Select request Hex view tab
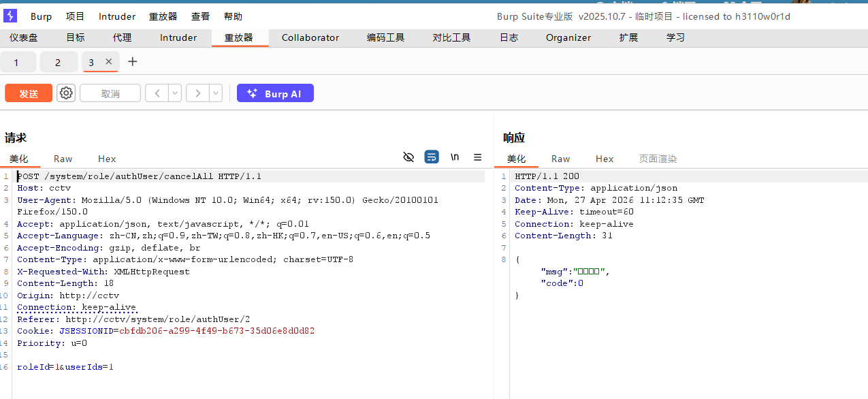 (x=107, y=159)
